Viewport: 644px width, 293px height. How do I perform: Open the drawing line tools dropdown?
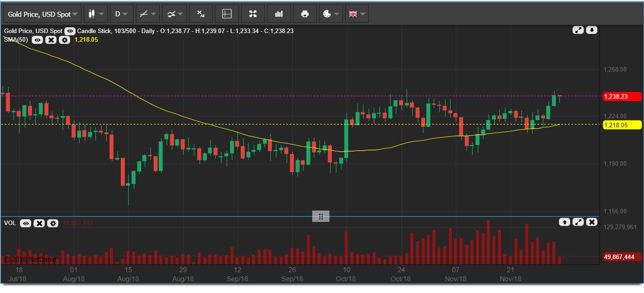[x=148, y=14]
